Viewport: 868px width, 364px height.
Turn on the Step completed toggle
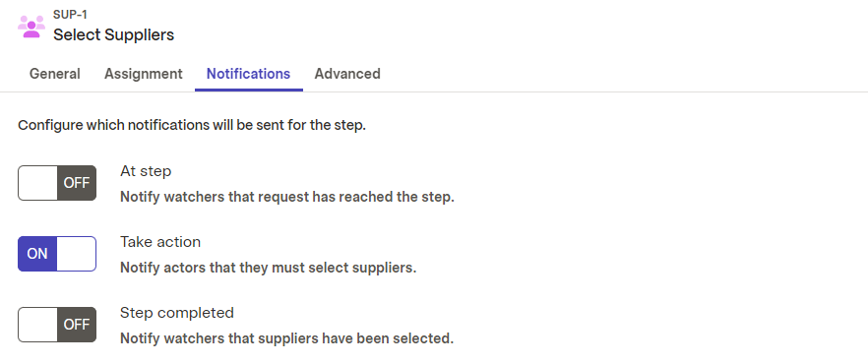[x=57, y=325]
